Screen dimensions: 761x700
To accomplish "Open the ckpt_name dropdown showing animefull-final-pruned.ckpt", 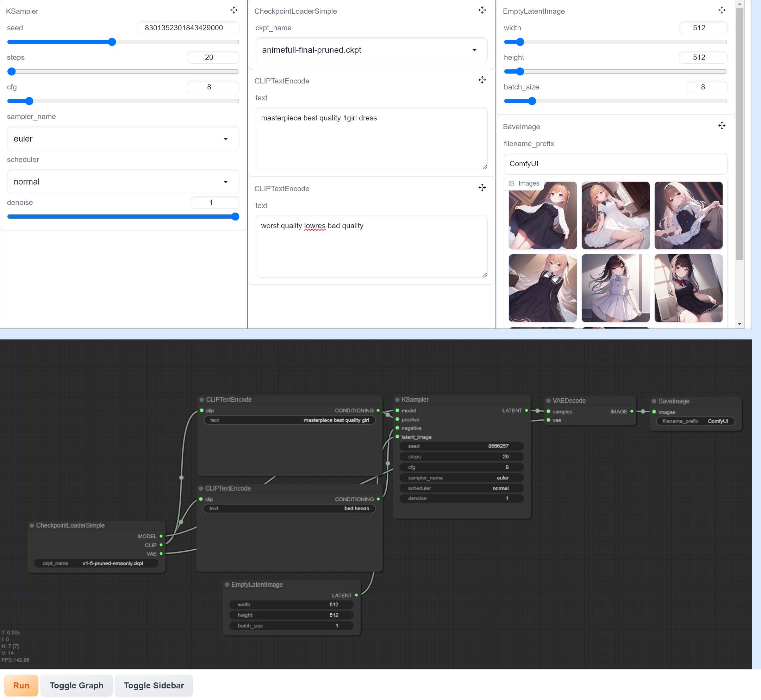I will (x=371, y=50).
